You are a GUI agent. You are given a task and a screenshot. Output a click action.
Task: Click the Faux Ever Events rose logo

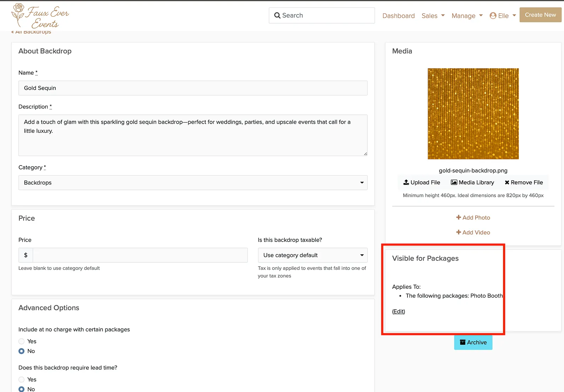(x=40, y=15)
